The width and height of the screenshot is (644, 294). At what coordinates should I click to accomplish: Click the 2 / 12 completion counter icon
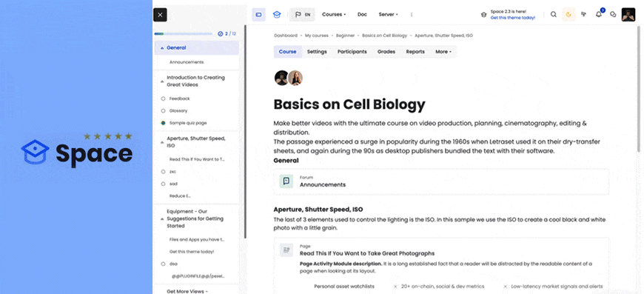pos(220,33)
